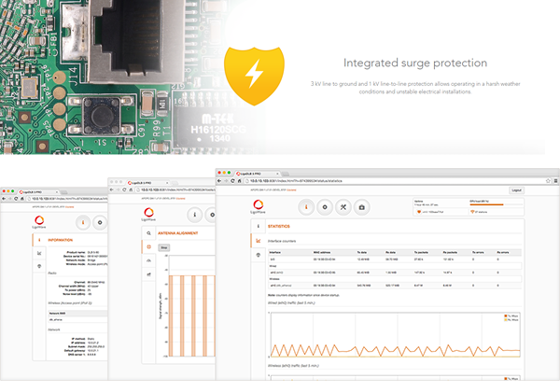Reload page in Statistics browser window
560x392 pixels.
[232, 181]
